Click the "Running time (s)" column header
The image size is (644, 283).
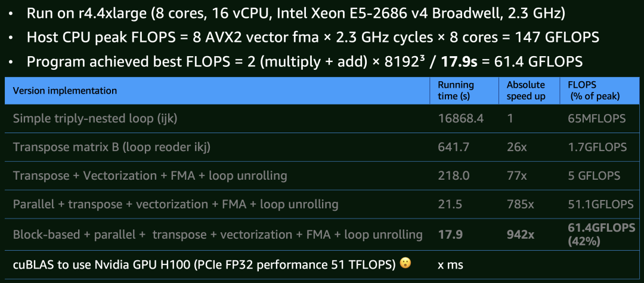pos(456,91)
